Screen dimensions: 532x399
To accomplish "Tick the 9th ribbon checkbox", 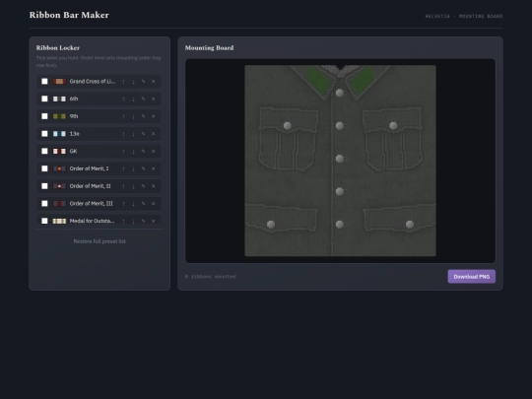I will (x=44, y=116).
